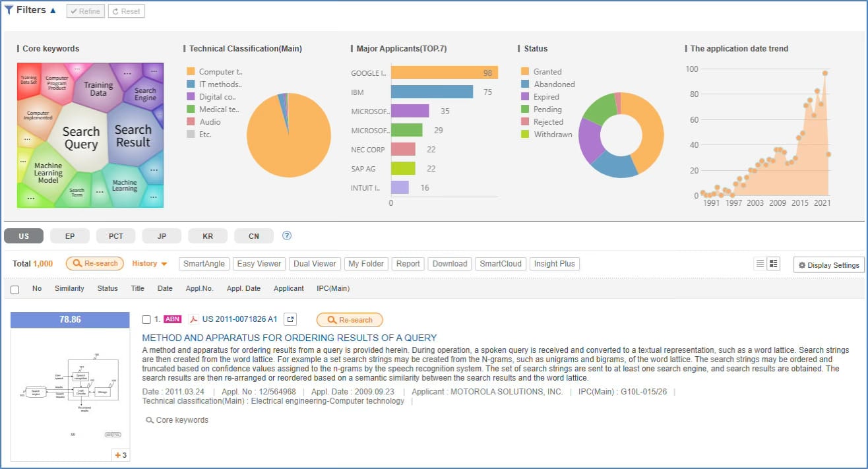Open patent in new window icon
This screenshot has width=868, height=469.
point(290,319)
